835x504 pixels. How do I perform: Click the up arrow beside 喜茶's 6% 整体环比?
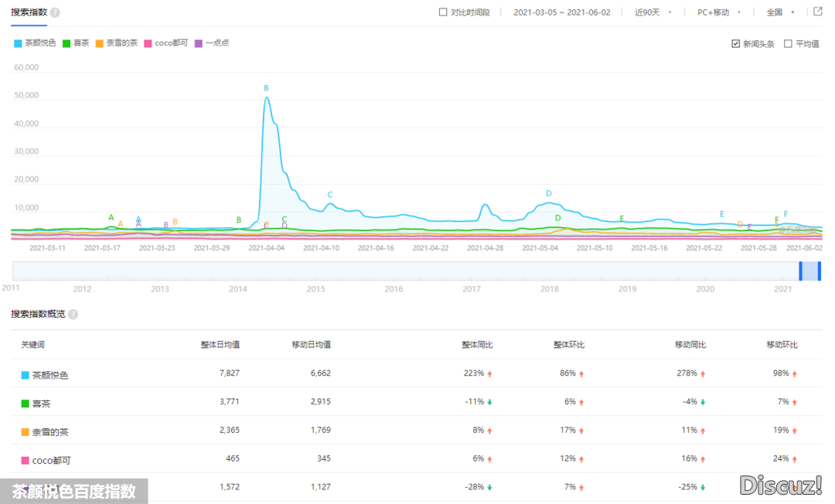point(581,402)
